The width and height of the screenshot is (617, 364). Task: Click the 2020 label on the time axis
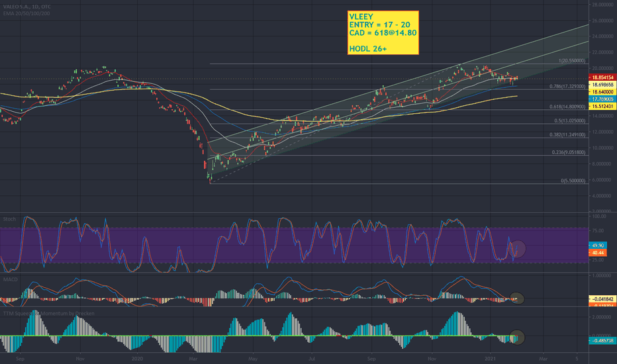click(137, 359)
